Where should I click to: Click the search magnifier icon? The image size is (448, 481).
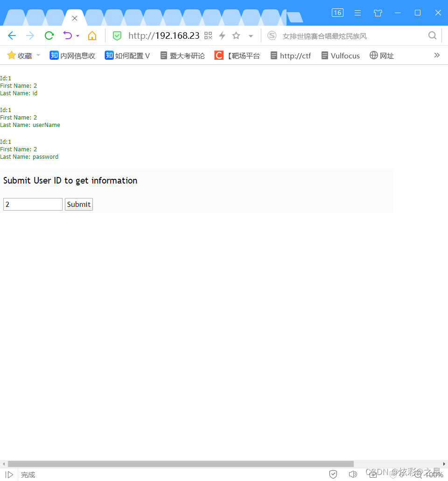(x=432, y=35)
